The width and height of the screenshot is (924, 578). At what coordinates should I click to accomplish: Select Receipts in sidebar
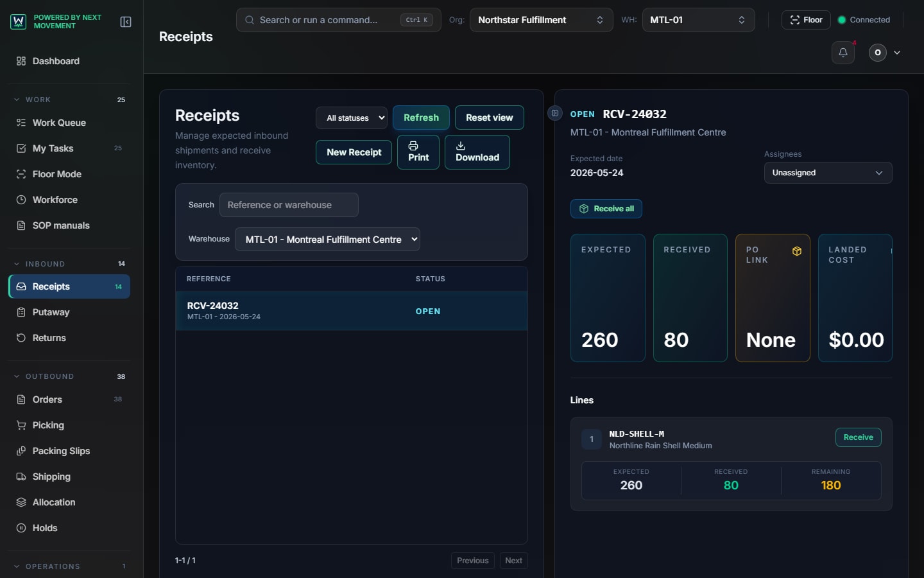coord(69,286)
